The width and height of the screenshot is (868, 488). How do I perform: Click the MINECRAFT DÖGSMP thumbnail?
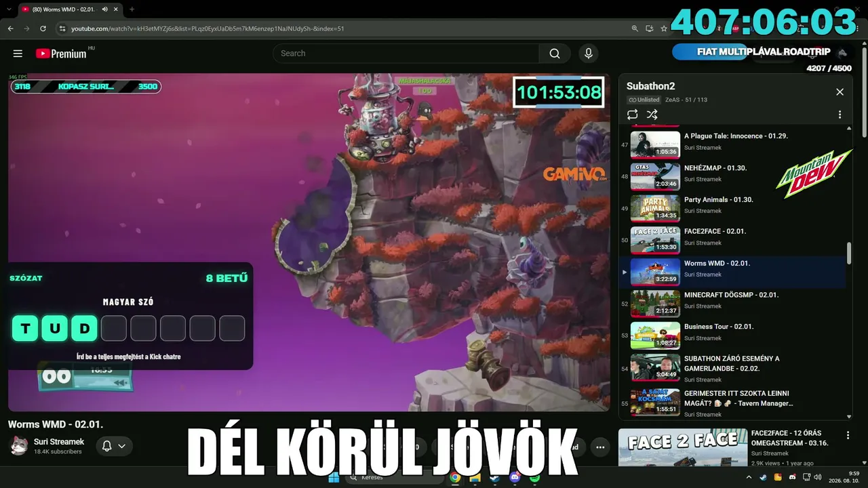(655, 303)
